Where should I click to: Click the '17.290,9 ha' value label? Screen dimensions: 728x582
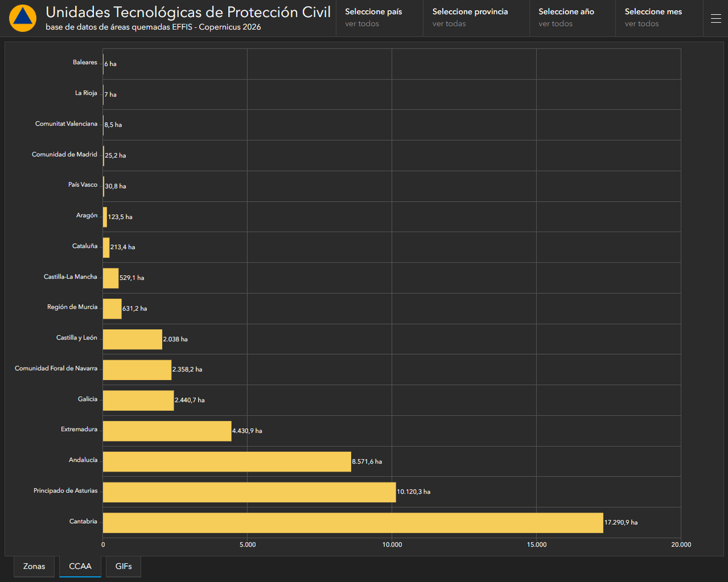(621, 523)
